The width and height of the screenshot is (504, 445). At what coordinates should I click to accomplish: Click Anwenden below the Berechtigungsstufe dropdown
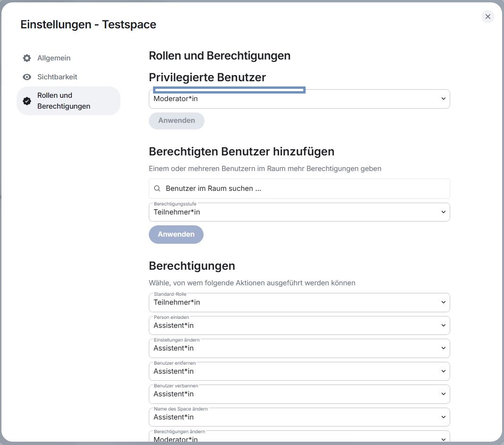176,234
